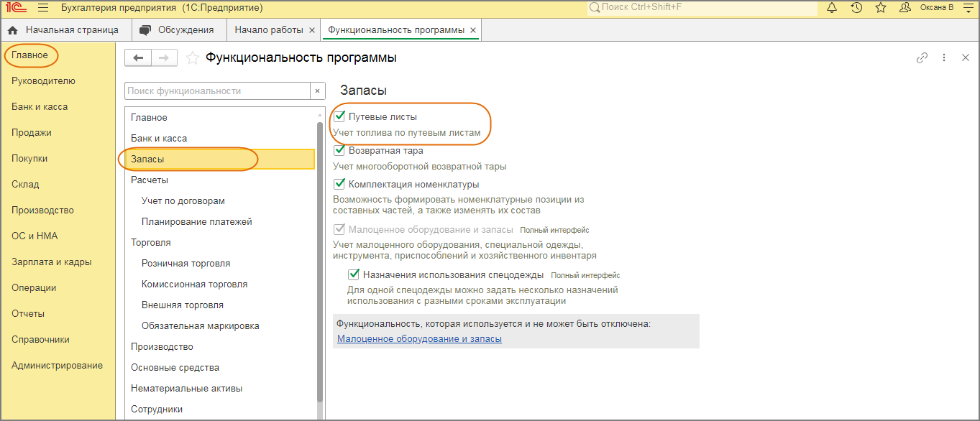Toggle the Возвратная тара checkbox
This screenshot has width=980, height=421.
click(339, 151)
